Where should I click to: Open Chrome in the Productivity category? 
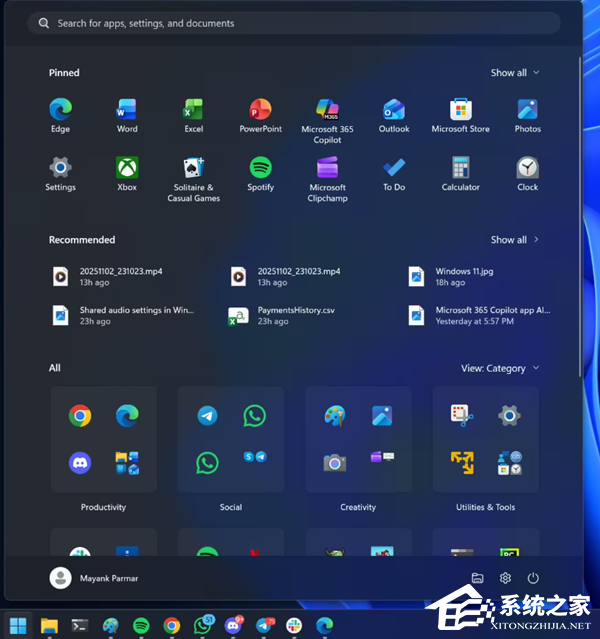pyautogui.click(x=80, y=416)
